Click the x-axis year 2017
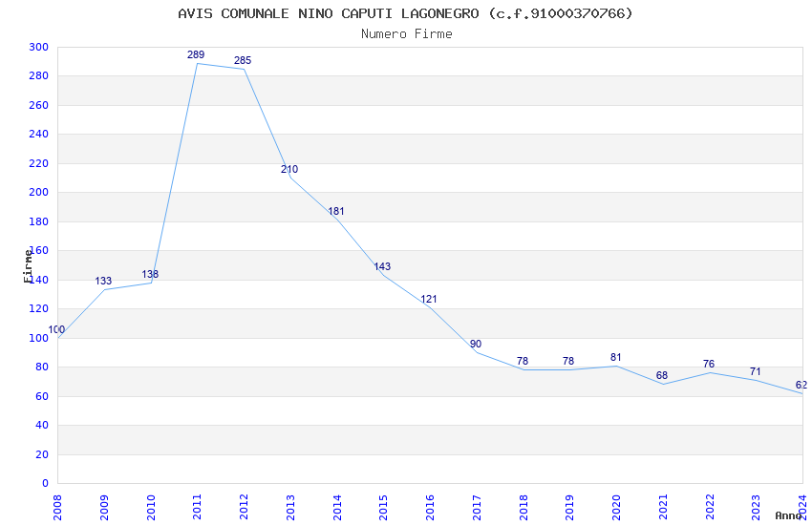Screen dimensions: 812x525 (x=477, y=507)
